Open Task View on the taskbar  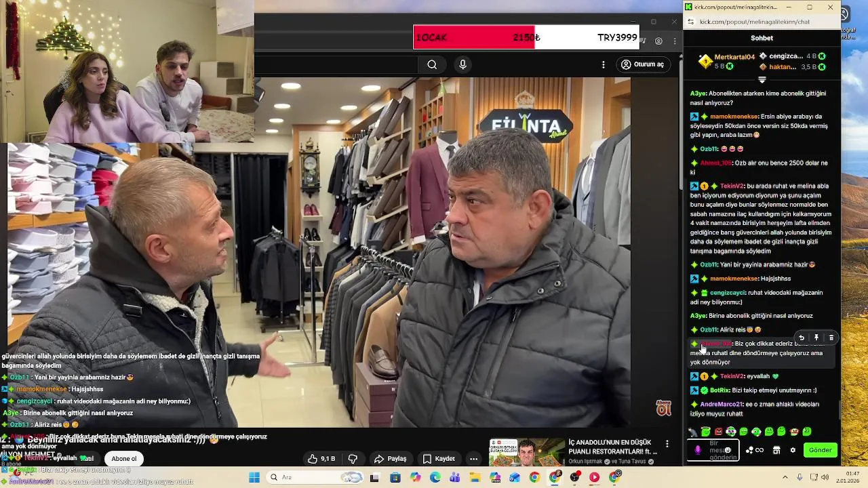(x=374, y=477)
